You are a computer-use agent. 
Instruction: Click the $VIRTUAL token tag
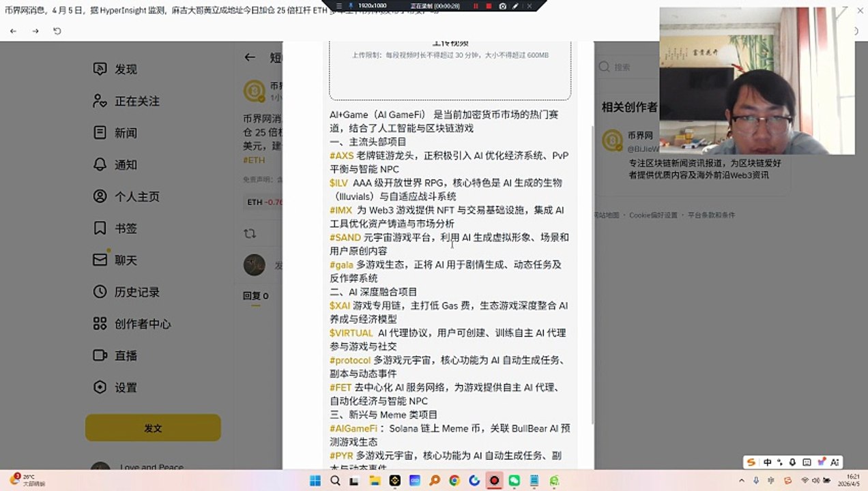(x=351, y=333)
